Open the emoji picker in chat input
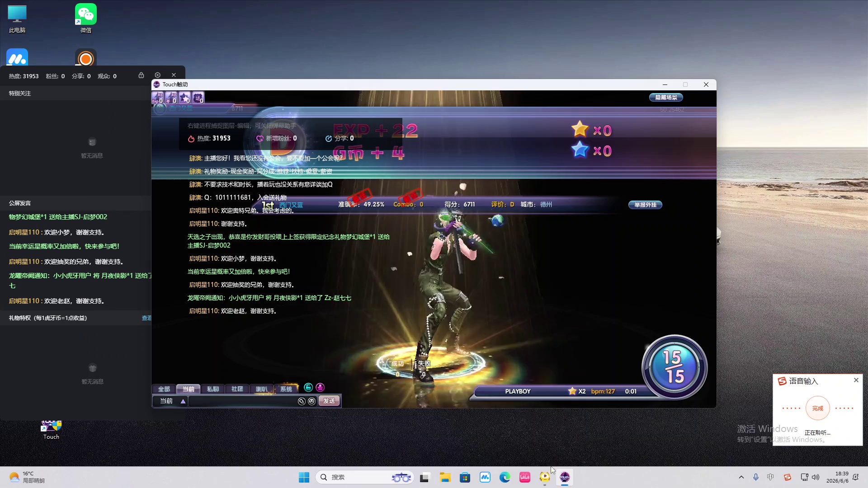 (311, 401)
